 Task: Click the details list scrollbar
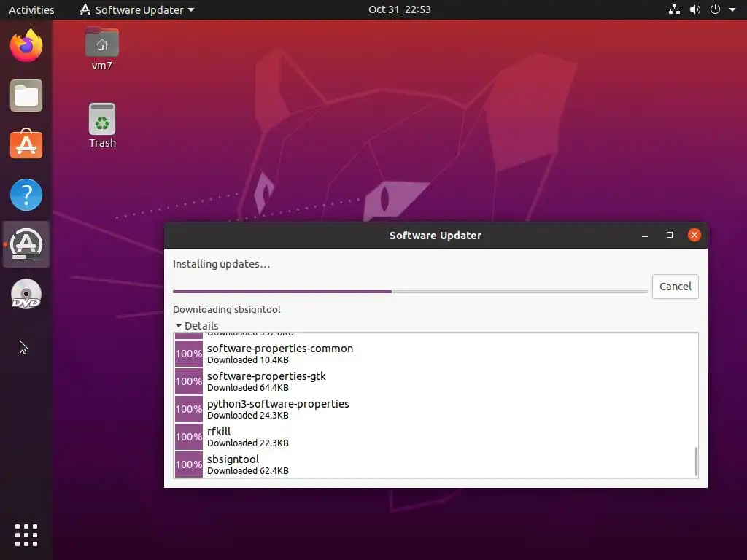click(695, 461)
